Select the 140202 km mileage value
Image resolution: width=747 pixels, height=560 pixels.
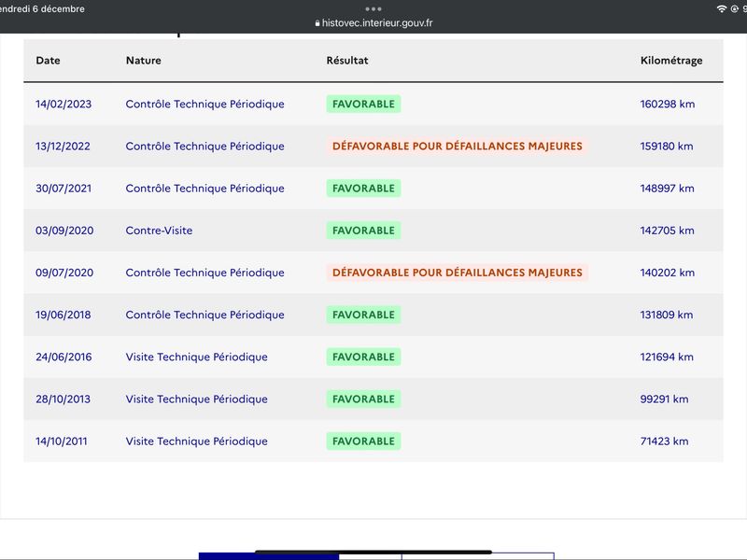(x=668, y=273)
